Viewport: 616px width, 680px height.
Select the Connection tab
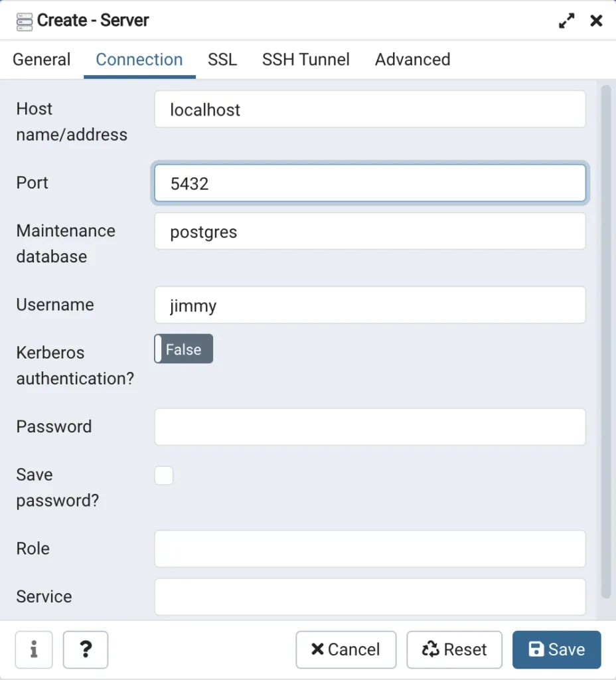pyautogui.click(x=139, y=59)
